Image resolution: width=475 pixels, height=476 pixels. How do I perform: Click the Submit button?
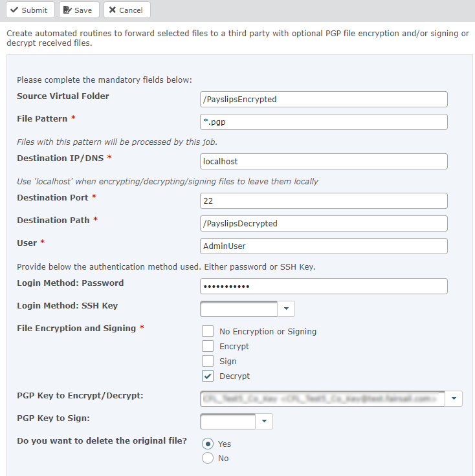click(x=28, y=10)
